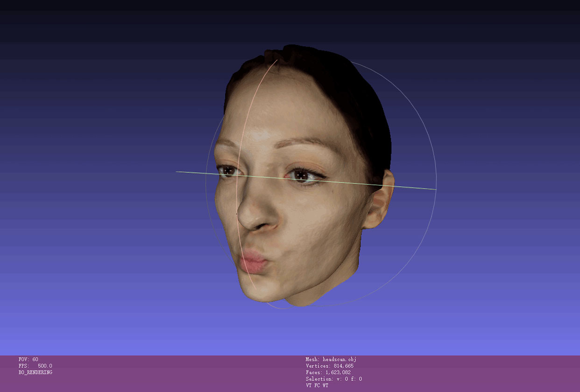Click the 'Mesh: headscan.obj' label

pos(331,359)
